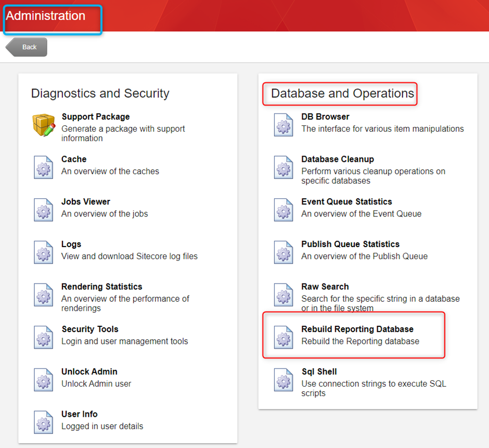This screenshot has width=489, height=448.
Task: Click 'An overview of the performance of renderings'
Action: point(125,303)
